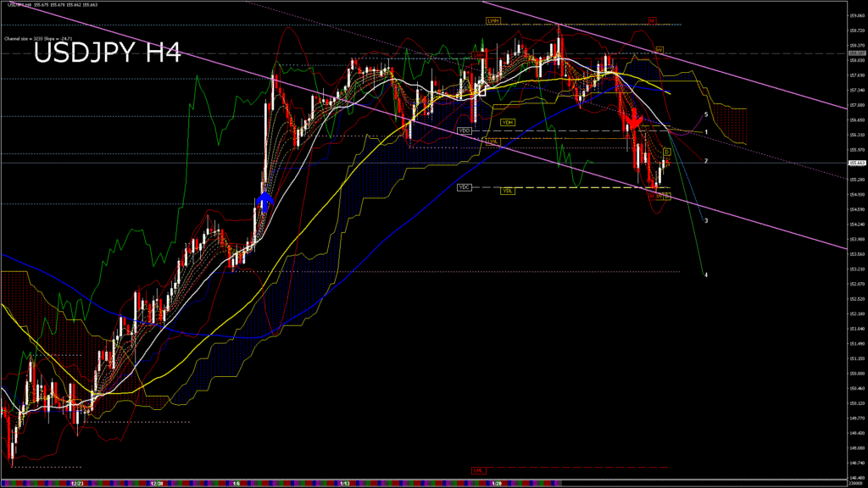Image resolution: width=868 pixels, height=488 pixels.
Task: Select the YDO level label
Action: (464, 130)
